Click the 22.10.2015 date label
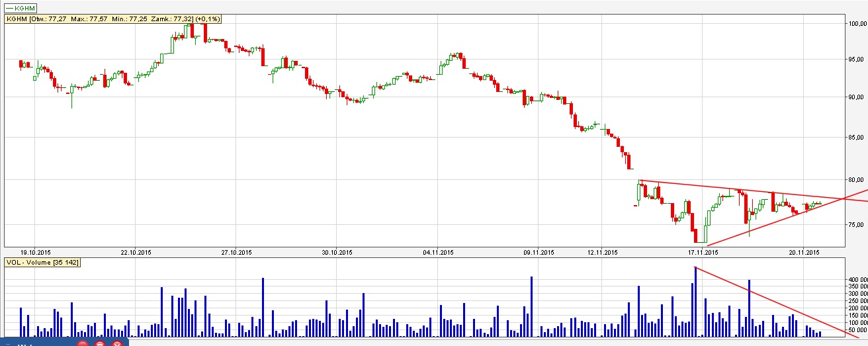 pos(135,252)
